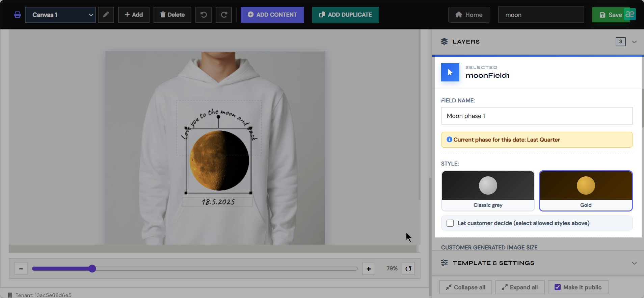Select the Classic grey moon style
Image resolution: width=644 pixels, height=298 pixels.
pos(488,191)
